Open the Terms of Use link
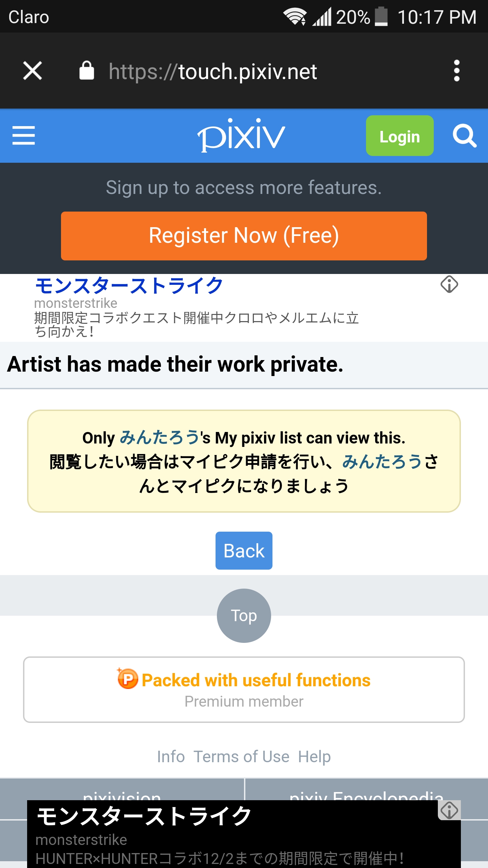Viewport: 488px width, 868px height. pos(241,757)
